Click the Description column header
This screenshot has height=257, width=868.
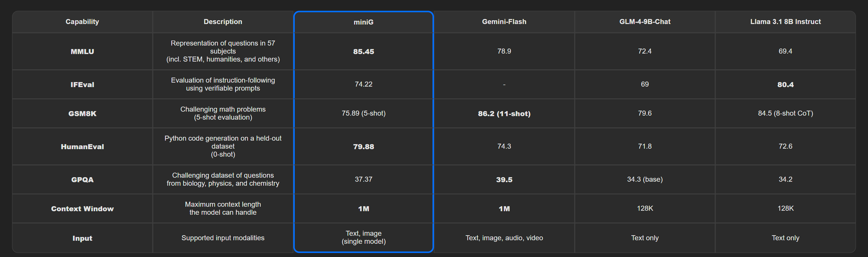pos(223,22)
